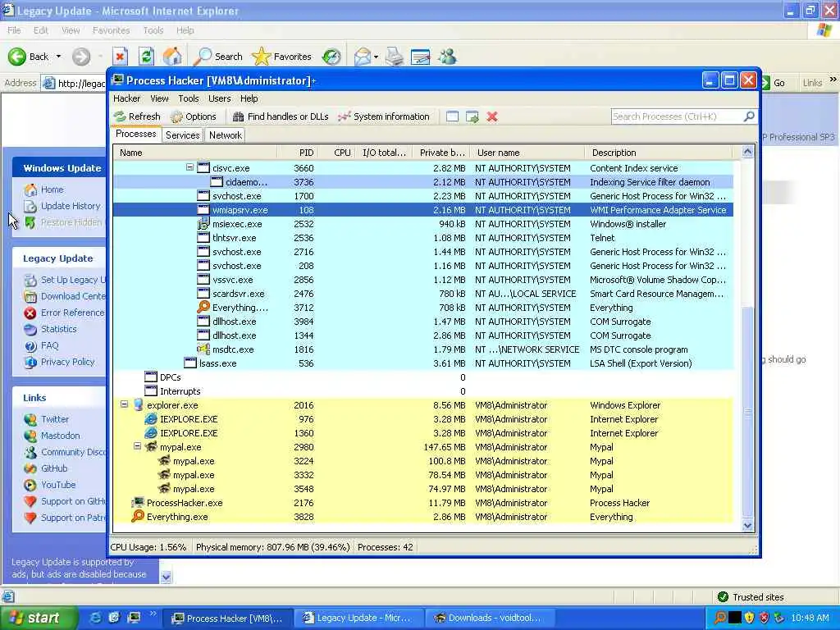Open the Tools menu in Process Hacker
840x630 pixels.
click(x=189, y=98)
